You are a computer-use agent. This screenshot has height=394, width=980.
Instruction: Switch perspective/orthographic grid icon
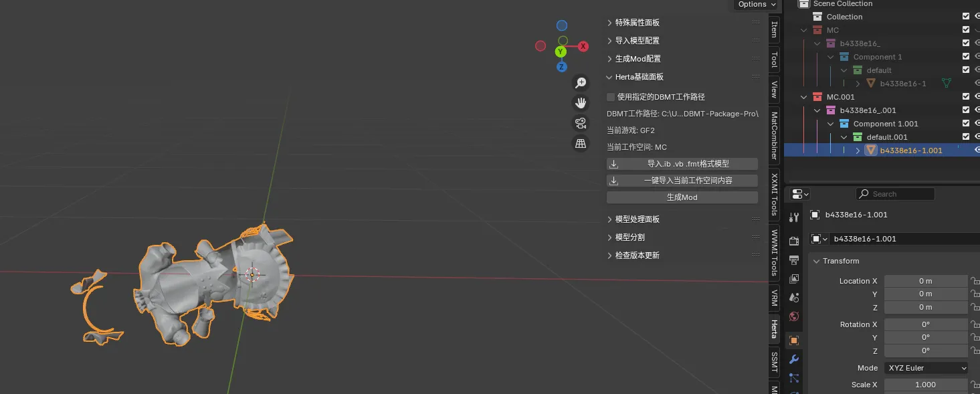[x=581, y=143]
